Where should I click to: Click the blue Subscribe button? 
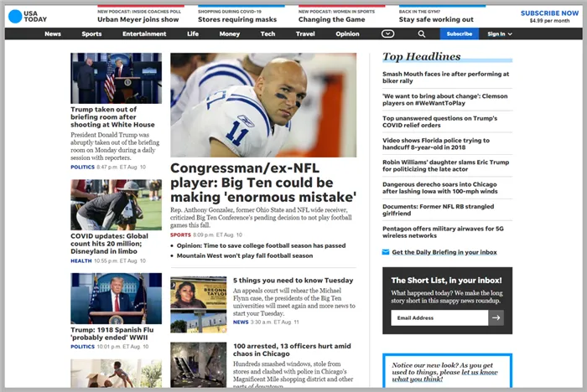(x=459, y=34)
